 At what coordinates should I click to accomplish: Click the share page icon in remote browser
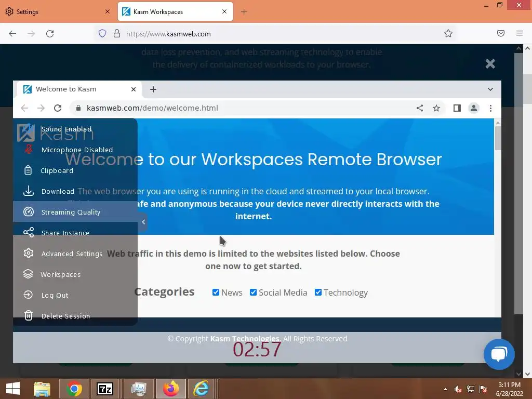point(420,108)
